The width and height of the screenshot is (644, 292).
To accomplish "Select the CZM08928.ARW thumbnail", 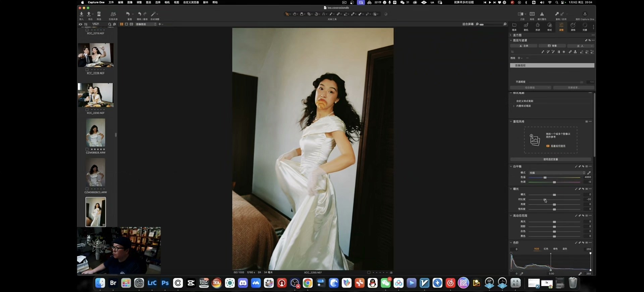I will [96, 133].
